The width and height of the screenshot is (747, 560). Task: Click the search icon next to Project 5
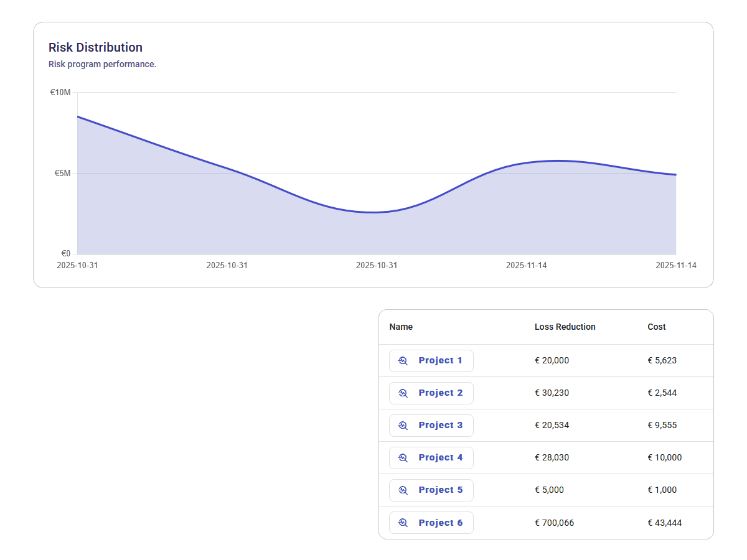403,490
